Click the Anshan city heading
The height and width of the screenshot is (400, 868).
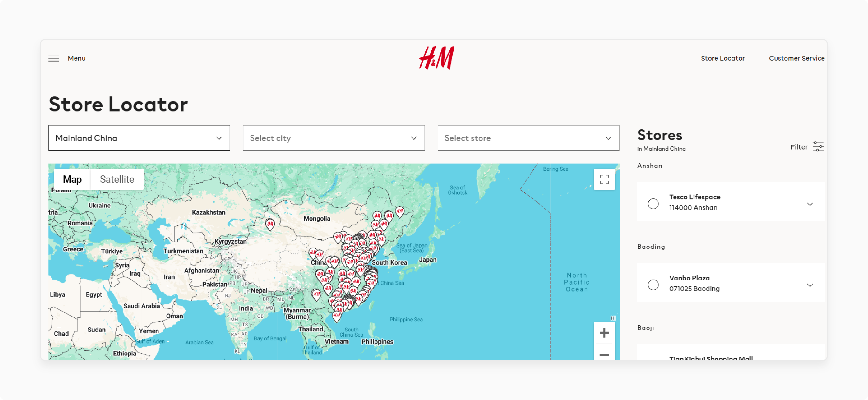(x=650, y=165)
